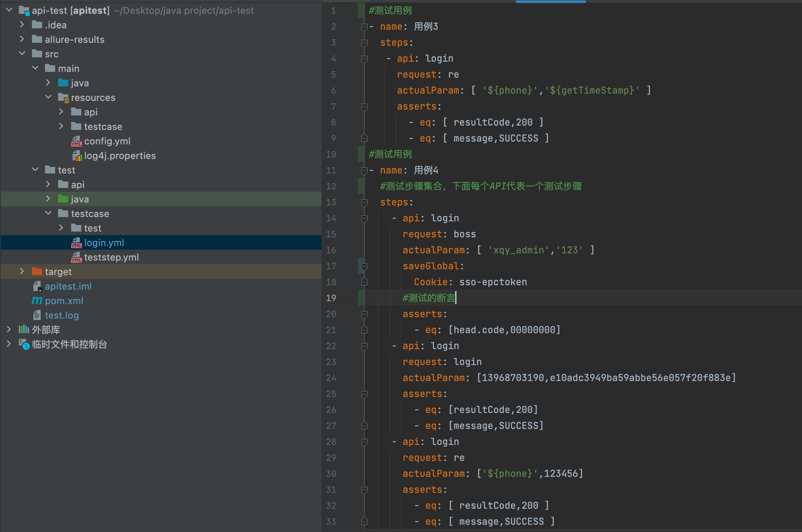Screen dimensions: 802x532
Task: Click the Maven pom.xml icon
Action: coord(37,300)
